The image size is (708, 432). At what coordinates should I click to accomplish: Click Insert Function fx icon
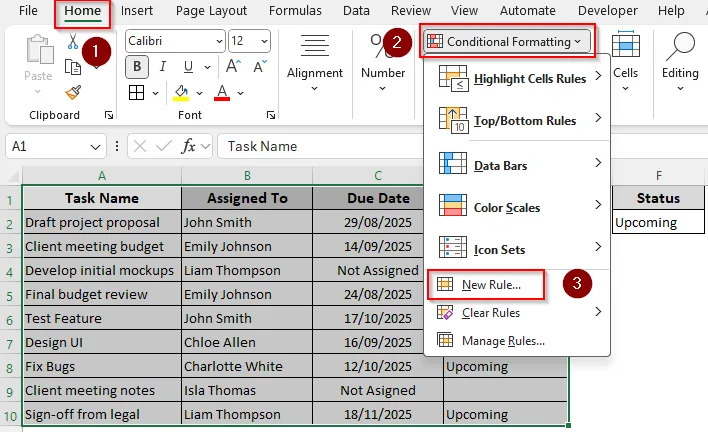[188, 146]
